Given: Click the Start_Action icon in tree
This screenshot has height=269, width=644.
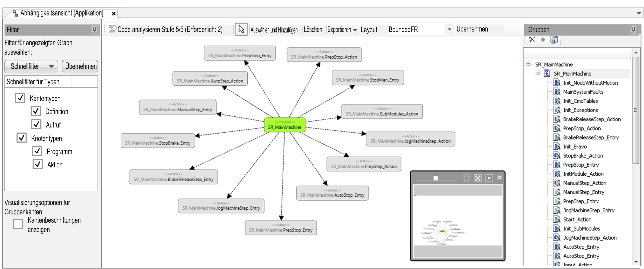Looking at the screenshot, I should [x=557, y=219].
